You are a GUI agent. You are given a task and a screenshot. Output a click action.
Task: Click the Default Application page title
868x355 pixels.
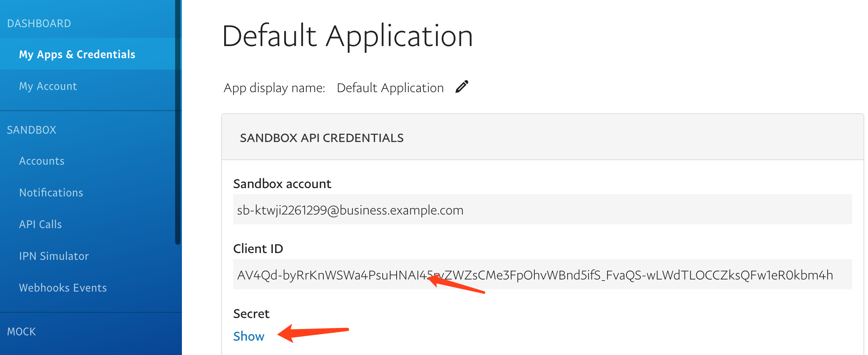(x=347, y=36)
